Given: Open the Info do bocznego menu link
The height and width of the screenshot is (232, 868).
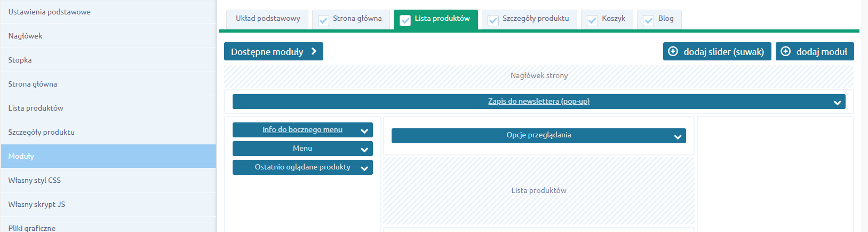Looking at the screenshot, I should tap(302, 129).
